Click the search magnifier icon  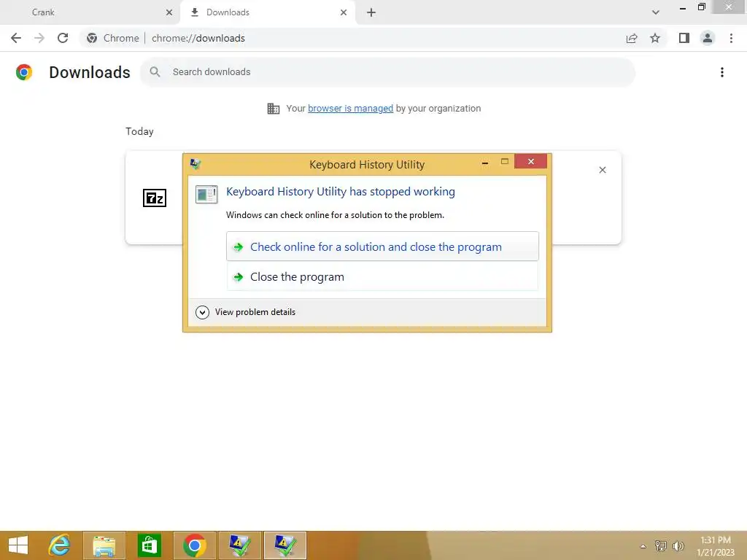(x=155, y=72)
